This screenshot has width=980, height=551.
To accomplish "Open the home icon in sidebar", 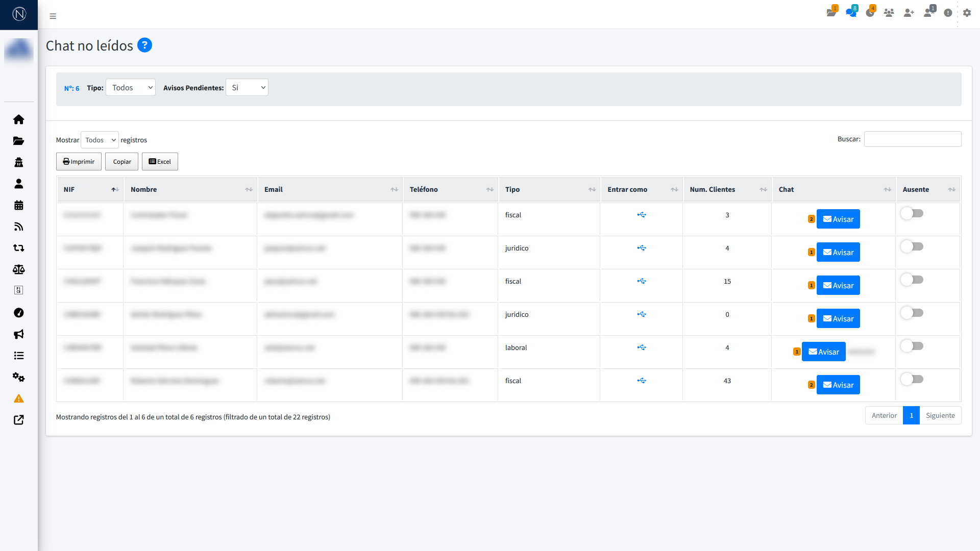I will (19, 119).
